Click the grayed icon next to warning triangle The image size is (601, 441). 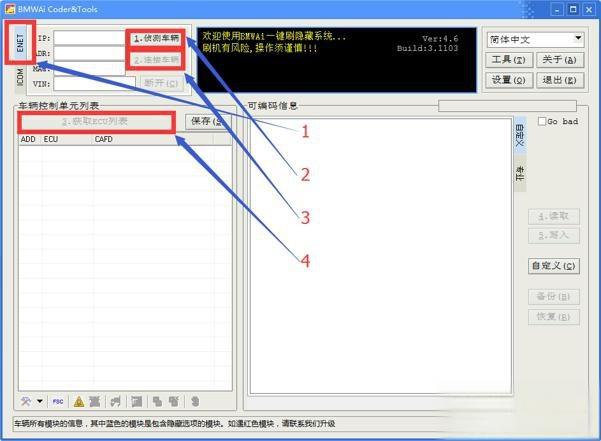click(94, 401)
